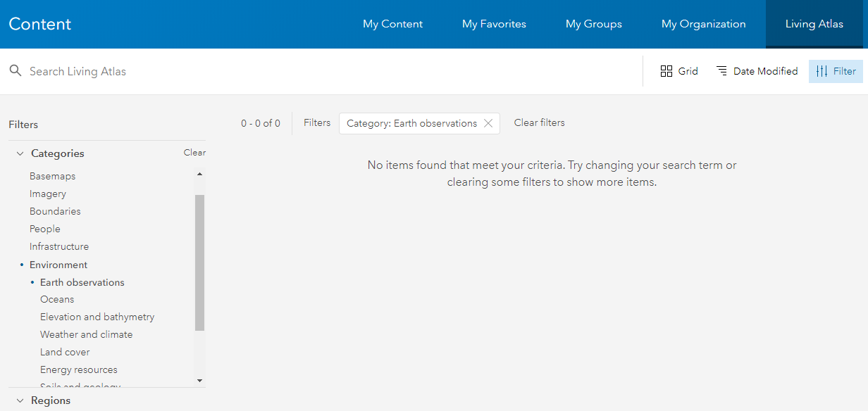Deselect the Environment category
Screen dimensions: 868x411
pyautogui.click(x=58, y=265)
